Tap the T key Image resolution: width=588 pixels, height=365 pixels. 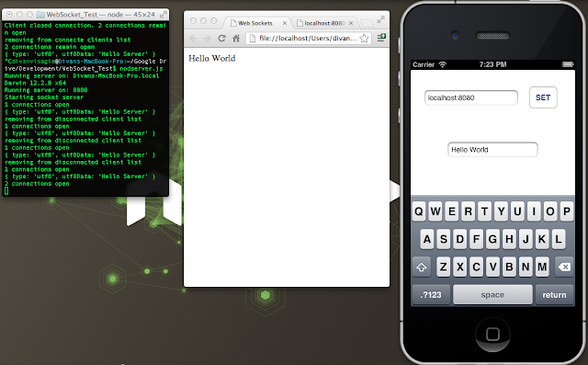pos(484,211)
